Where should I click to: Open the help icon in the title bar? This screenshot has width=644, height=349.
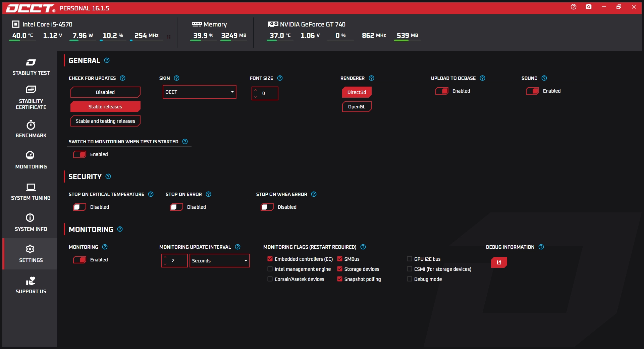(x=574, y=7)
